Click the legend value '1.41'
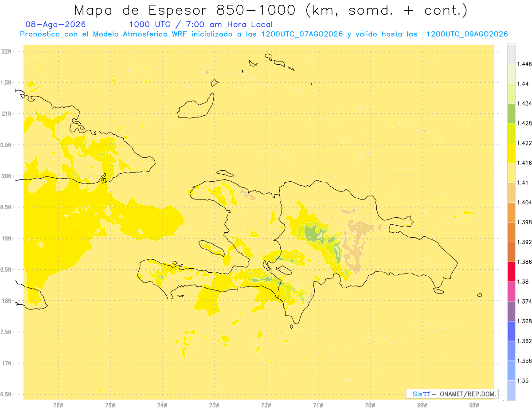The image size is (532, 411). coord(523,183)
